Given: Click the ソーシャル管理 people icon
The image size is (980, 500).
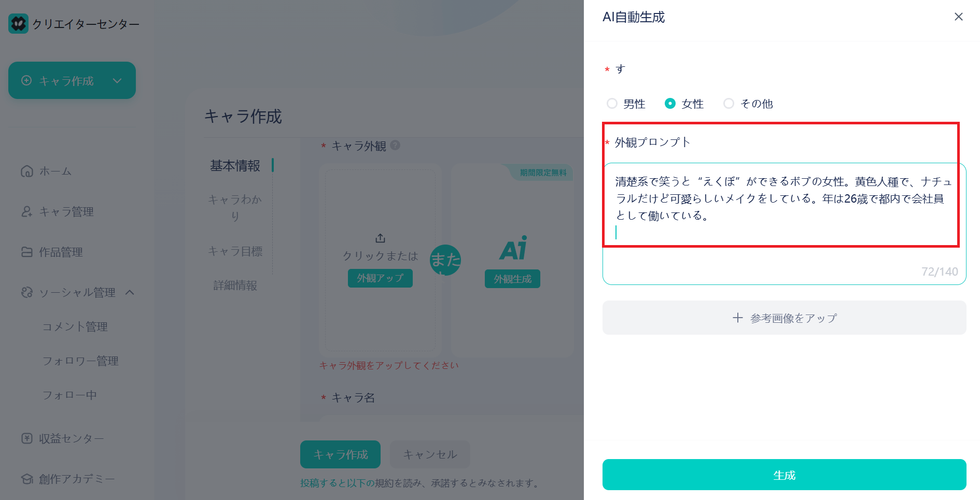Looking at the screenshot, I should point(27,292).
